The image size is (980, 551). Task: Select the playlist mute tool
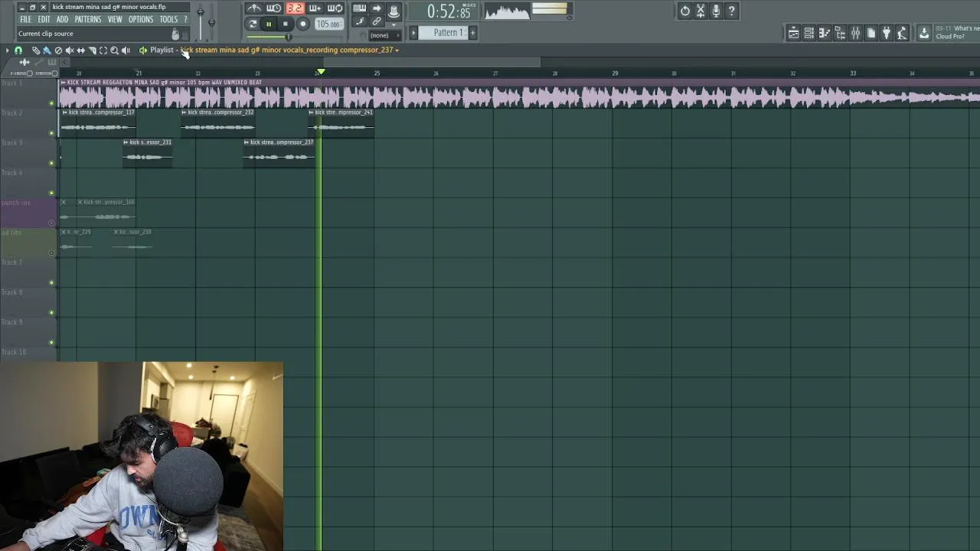(70, 51)
